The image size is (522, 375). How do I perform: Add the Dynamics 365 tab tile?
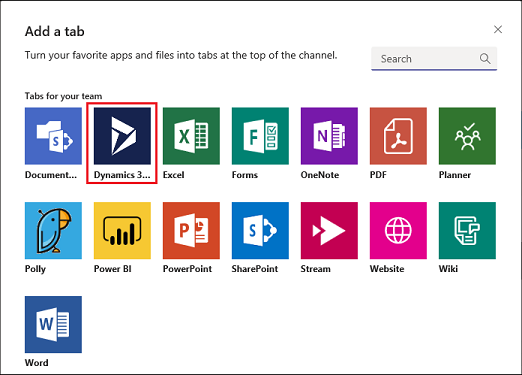pyautogui.click(x=122, y=136)
